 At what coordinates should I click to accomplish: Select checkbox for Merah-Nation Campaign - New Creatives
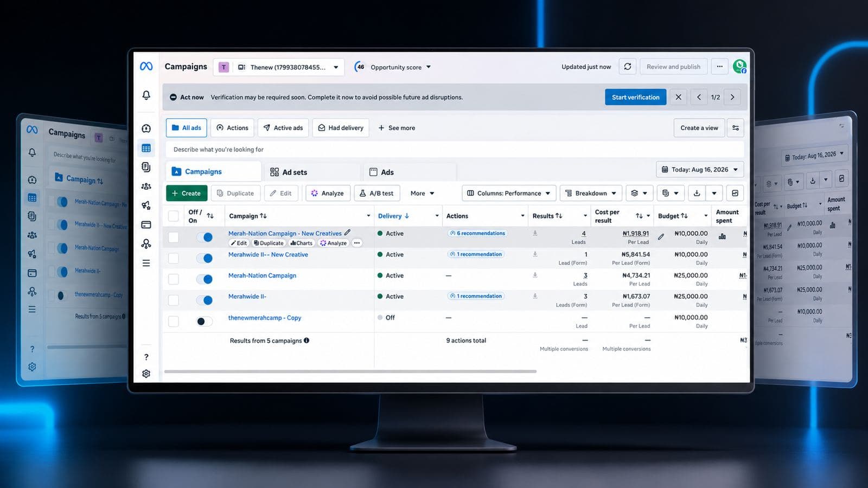(174, 237)
